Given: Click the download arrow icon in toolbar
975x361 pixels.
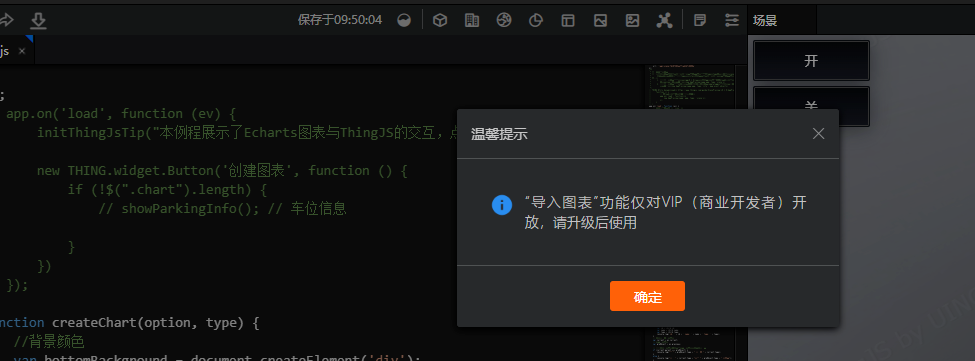Looking at the screenshot, I should coord(39,21).
